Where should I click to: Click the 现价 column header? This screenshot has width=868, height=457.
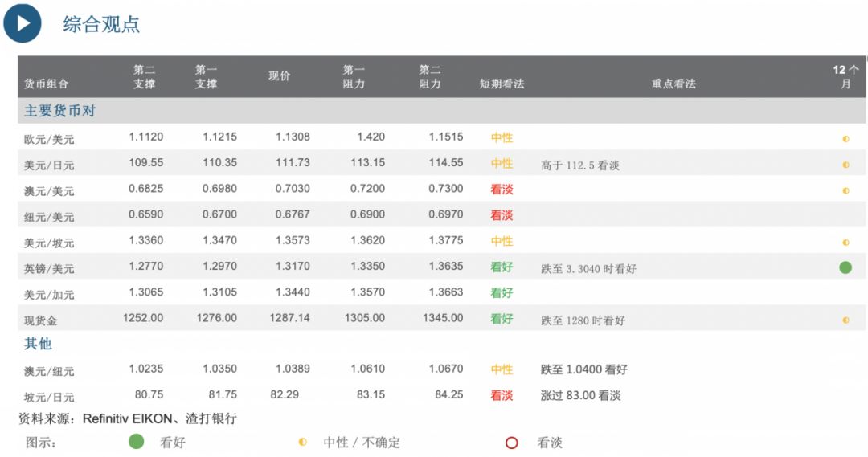(280, 76)
